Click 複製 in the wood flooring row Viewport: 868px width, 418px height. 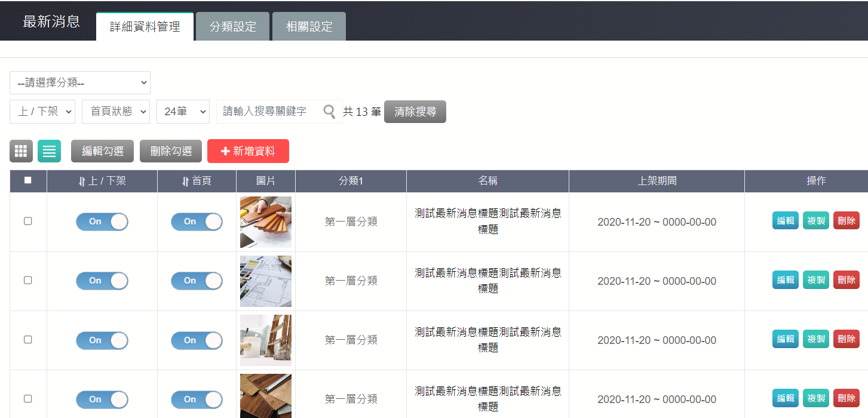click(816, 398)
